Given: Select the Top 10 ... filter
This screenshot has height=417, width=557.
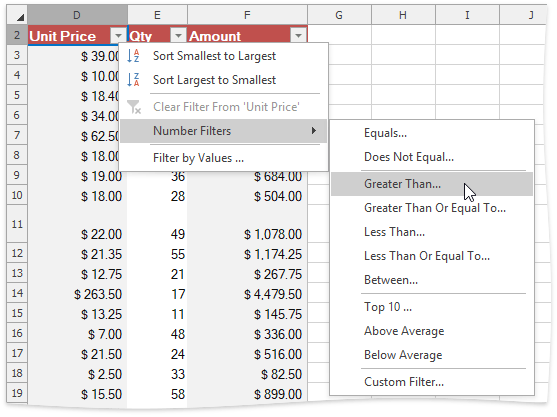Looking at the screenshot, I should click(432, 307).
